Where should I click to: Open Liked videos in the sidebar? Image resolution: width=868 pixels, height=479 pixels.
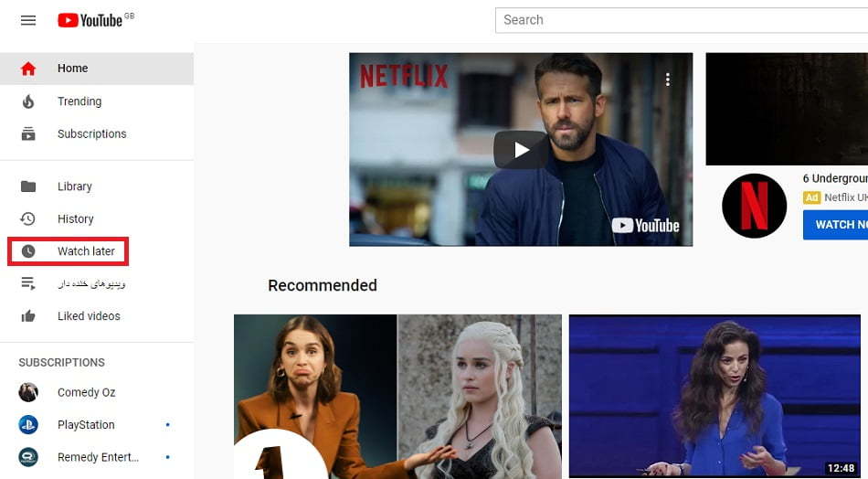pyautogui.click(x=97, y=316)
